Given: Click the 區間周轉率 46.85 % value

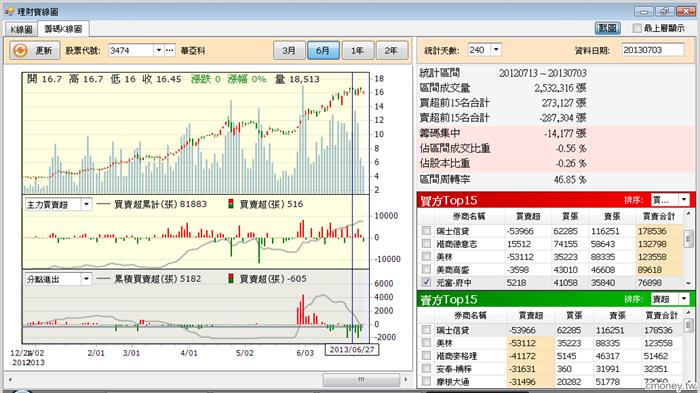Looking at the screenshot, I should pyautogui.click(x=570, y=180).
